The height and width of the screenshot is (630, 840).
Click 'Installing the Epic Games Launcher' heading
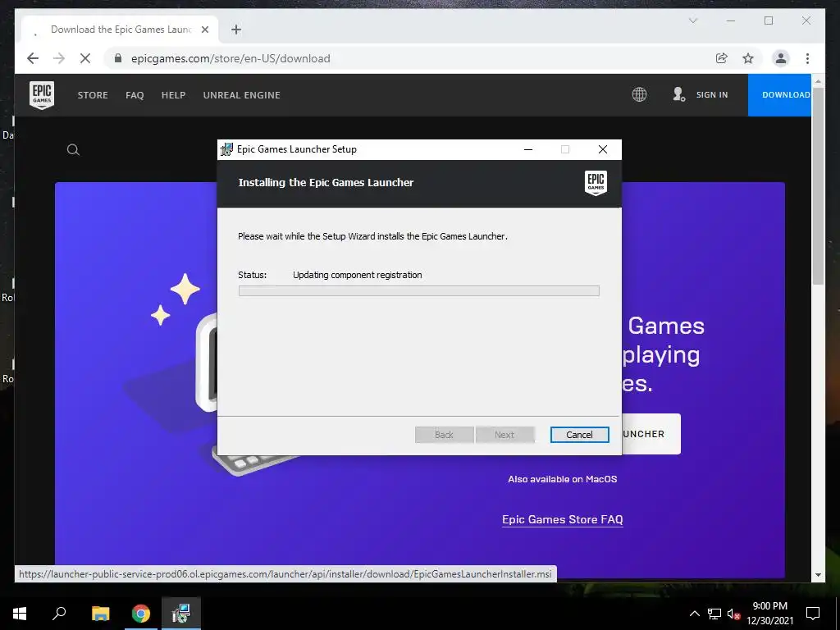(326, 183)
